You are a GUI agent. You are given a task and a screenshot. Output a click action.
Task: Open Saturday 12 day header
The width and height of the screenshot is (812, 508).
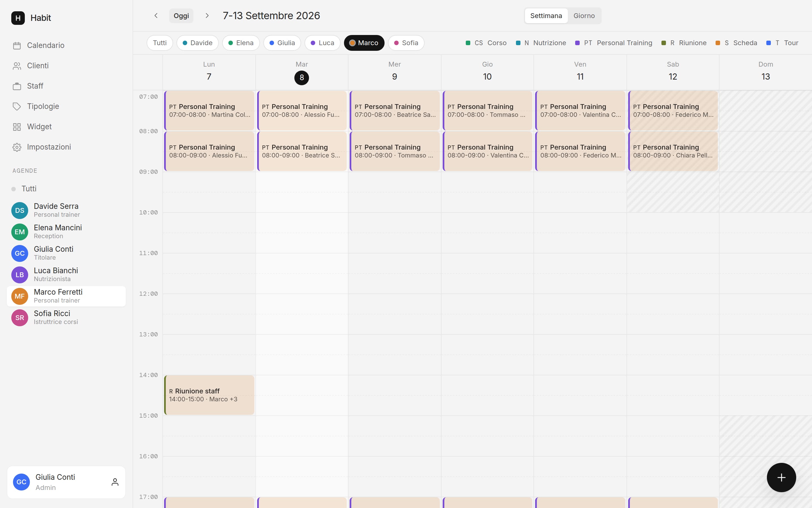pos(673,72)
